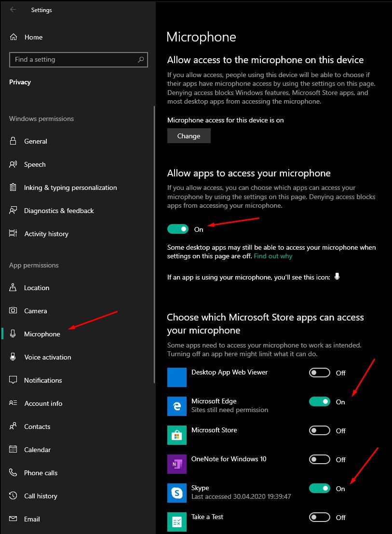Click the OneNote for Windows 10 app icon
This screenshot has width=392, height=534.
pyautogui.click(x=177, y=464)
